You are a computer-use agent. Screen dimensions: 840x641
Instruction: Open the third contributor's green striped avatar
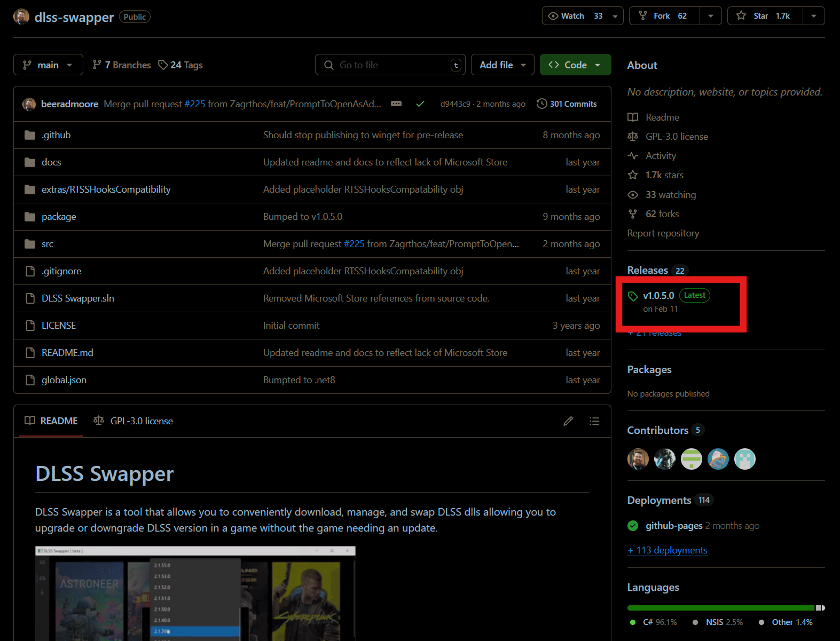click(692, 459)
